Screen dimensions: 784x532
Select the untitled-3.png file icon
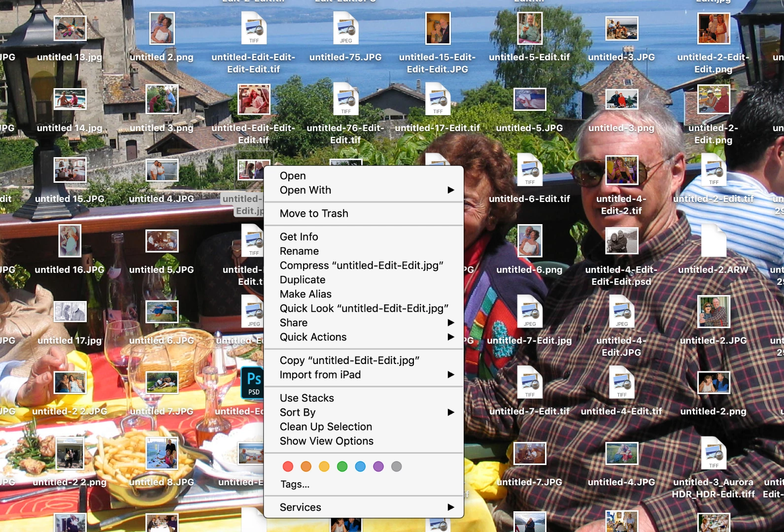pyautogui.click(x=622, y=99)
